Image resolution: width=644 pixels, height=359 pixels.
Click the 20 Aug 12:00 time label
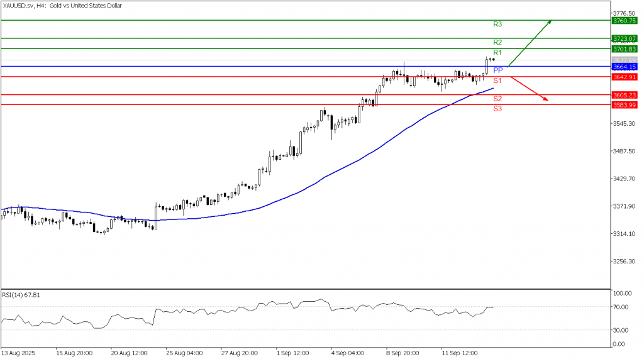[x=129, y=353]
